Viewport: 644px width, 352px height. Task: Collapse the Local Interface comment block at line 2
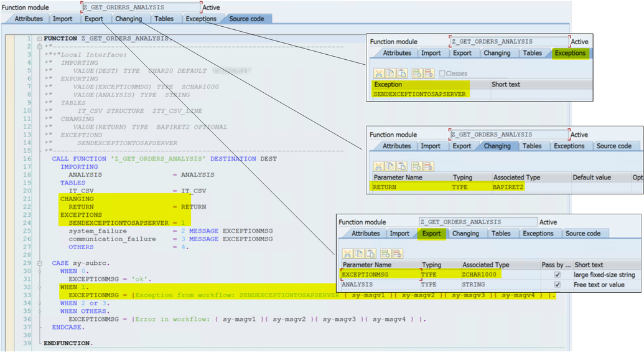39,47
